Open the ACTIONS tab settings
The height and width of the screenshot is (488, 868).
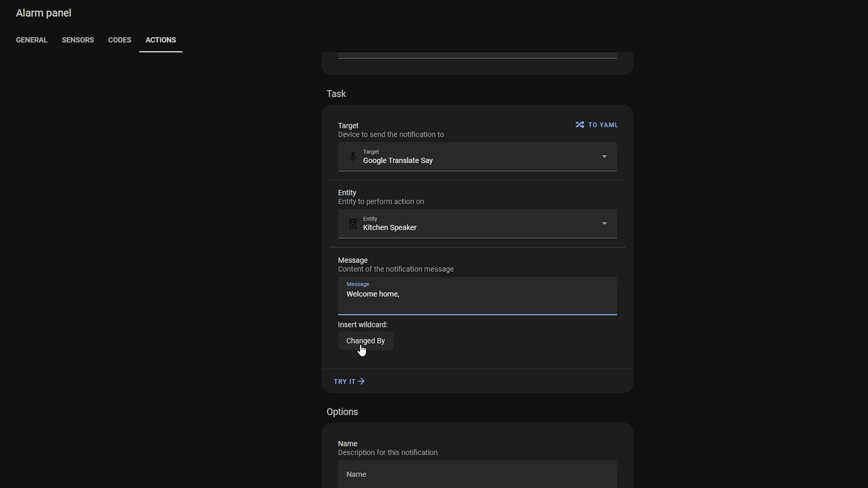[x=161, y=40]
